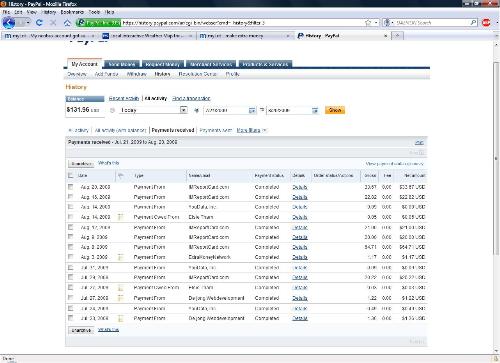500x363 pixels.
Task: Open a new browser tab with plus button
Action: (x=397, y=35)
